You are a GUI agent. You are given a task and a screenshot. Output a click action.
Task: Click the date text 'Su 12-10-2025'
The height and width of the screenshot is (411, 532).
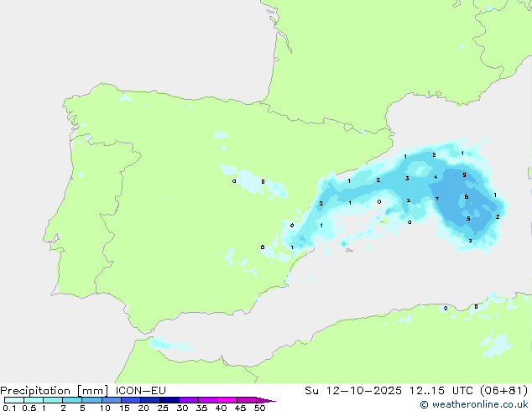coord(353,391)
